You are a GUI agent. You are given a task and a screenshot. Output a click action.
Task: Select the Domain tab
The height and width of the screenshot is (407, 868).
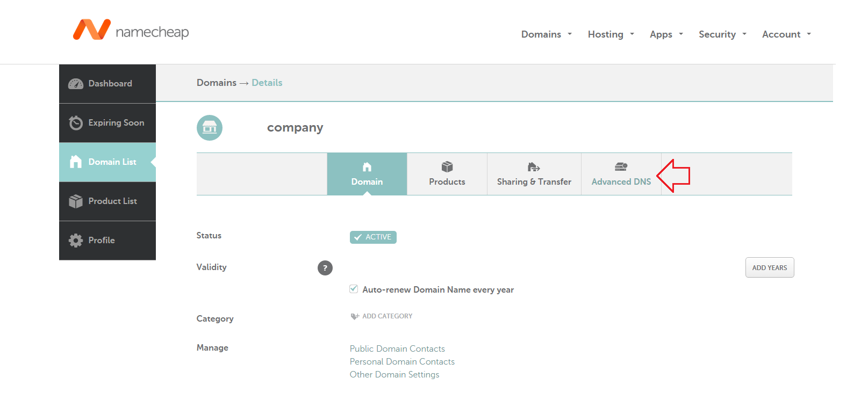point(367,174)
